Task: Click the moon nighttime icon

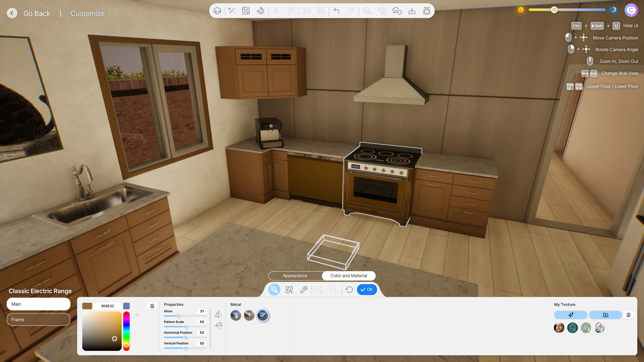Action: [613, 10]
